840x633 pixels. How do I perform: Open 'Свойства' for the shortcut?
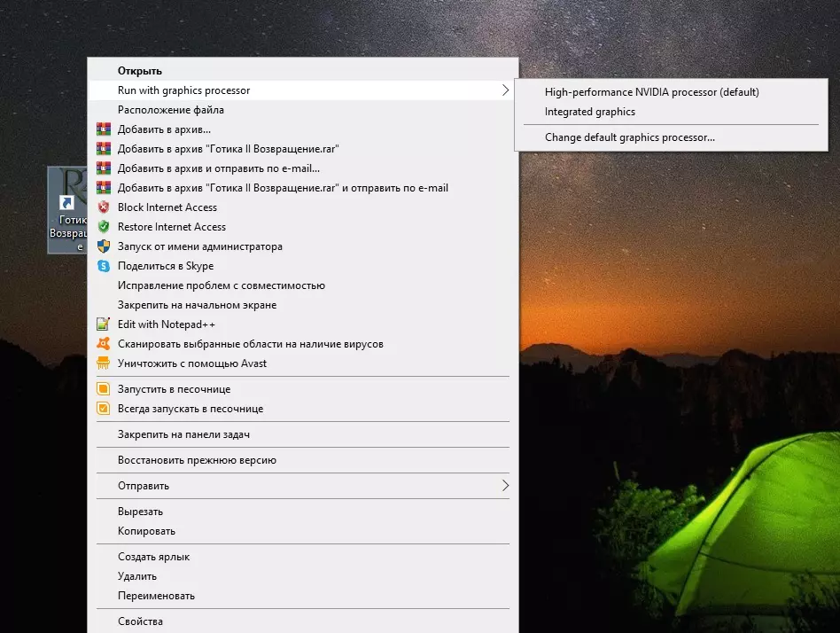point(303,621)
